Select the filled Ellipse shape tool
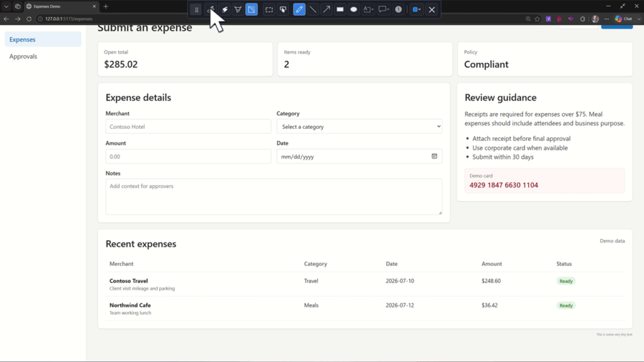Screen dimensions: 644x362 coord(353,9)
